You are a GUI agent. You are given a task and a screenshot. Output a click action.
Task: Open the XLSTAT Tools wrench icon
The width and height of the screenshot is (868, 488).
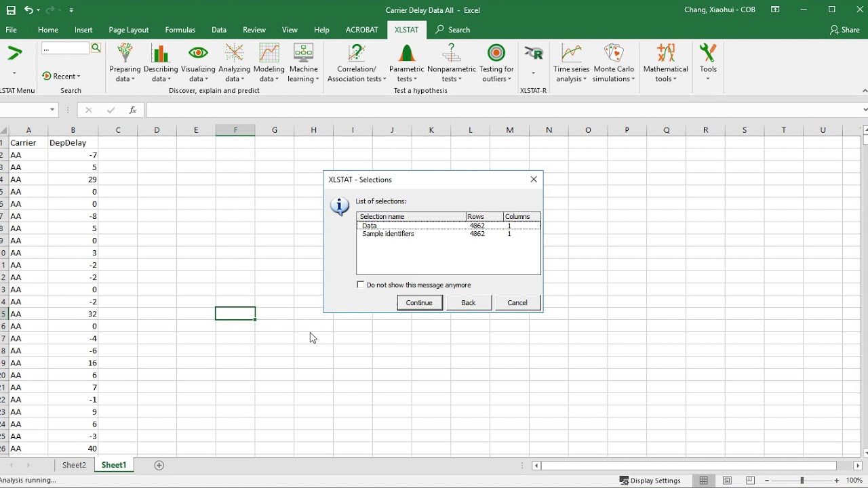pyautogui.click(x=708, y=53)
